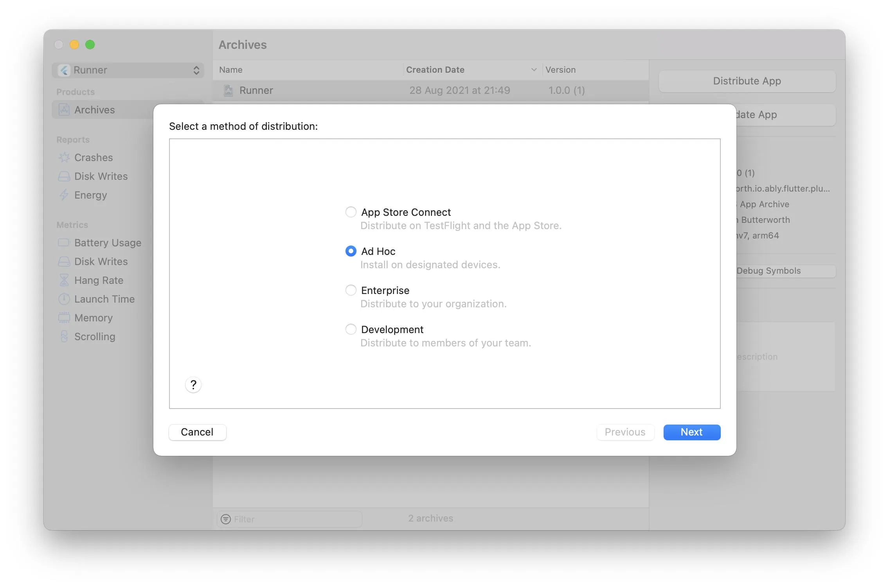The height and width of the screenshot is (588, 889).
Task: Open help with the question mark button
Action: [193, 385]
